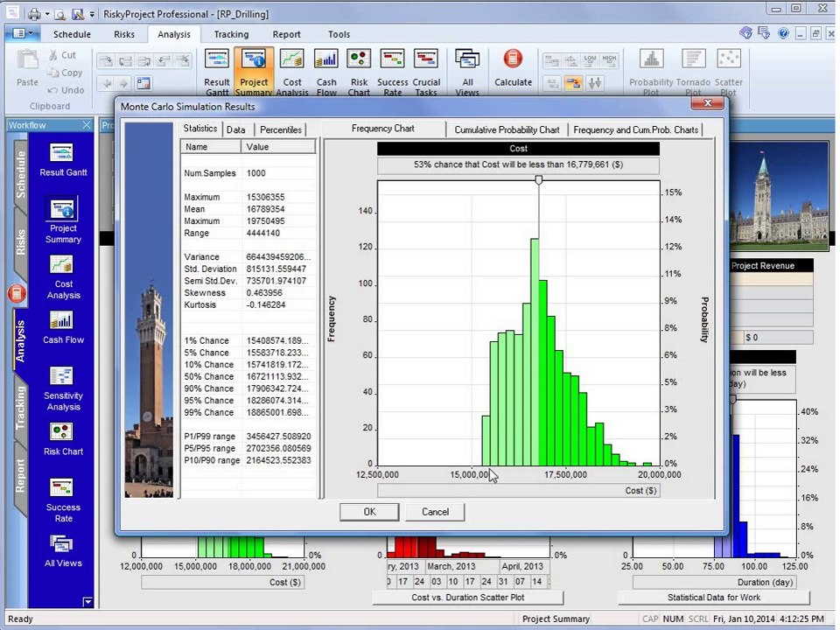Select the Frequency Chart tab
This screenshot has height=630, width=840.
[383, 129]
